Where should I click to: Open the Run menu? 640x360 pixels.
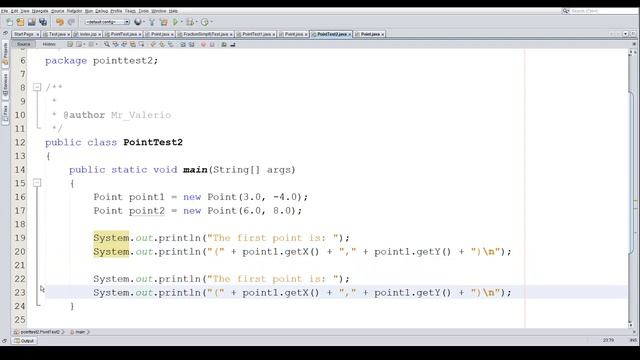click(x=89, y=11)
